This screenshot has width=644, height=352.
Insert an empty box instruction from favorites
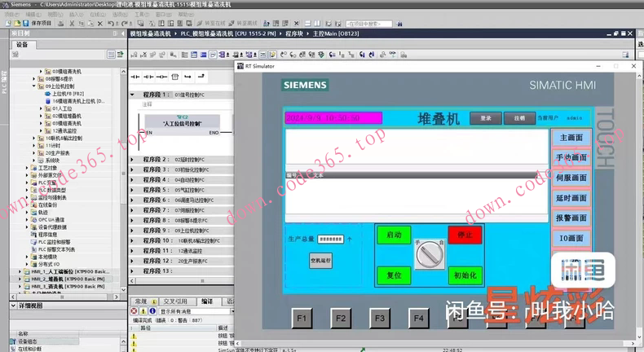175,77
